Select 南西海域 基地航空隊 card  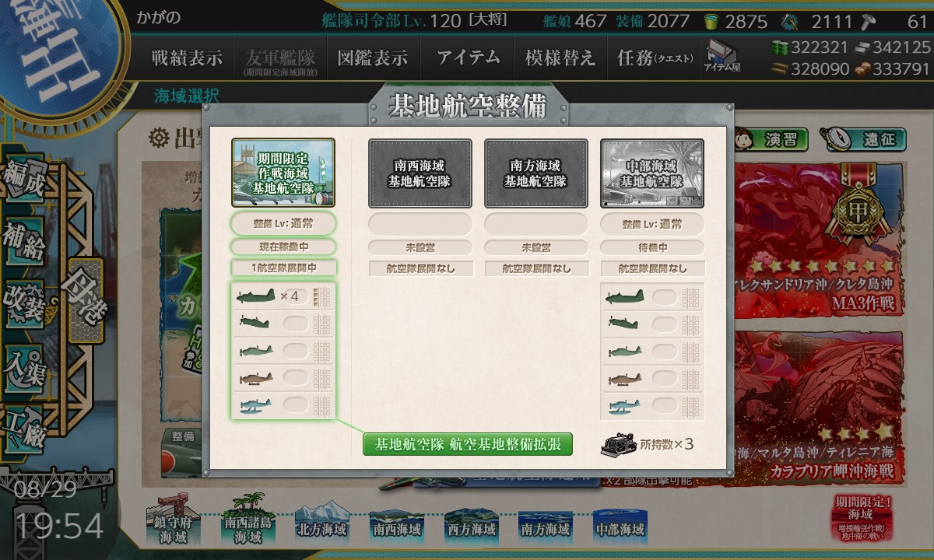(420, 173)
